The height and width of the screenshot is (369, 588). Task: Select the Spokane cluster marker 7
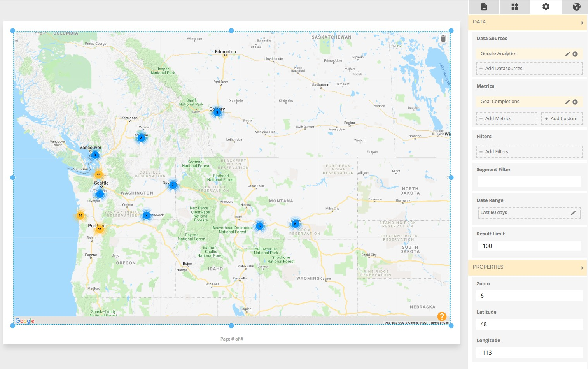pyautogui.click(x=173, y=185)
